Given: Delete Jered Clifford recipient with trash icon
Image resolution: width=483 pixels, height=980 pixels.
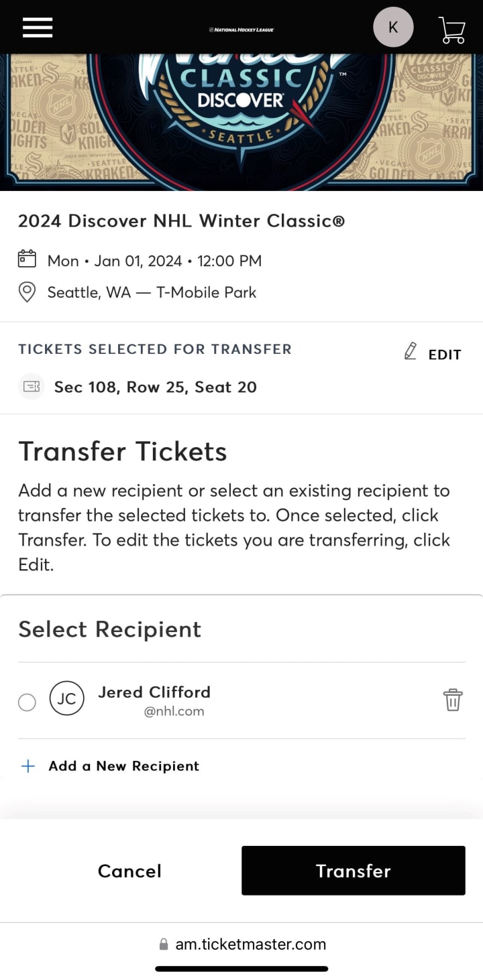Looking at the screenshot, I should pos(453,700).
